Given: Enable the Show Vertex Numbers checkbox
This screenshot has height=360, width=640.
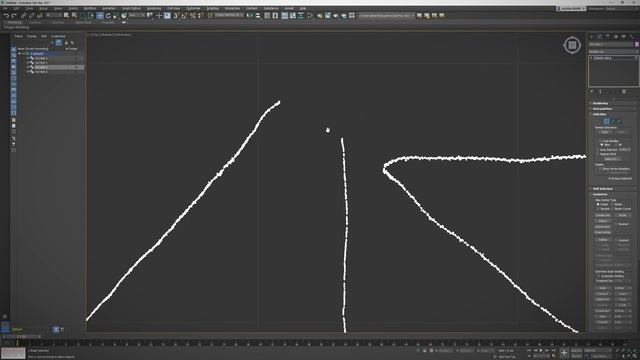Looking at the screenshot, I should coord(600,169).
